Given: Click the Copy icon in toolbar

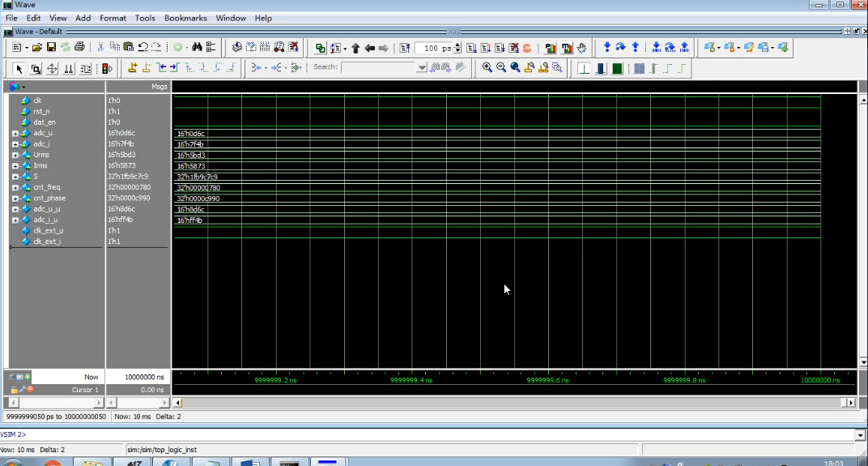Looking at the screenshot, I should [115, 48].
